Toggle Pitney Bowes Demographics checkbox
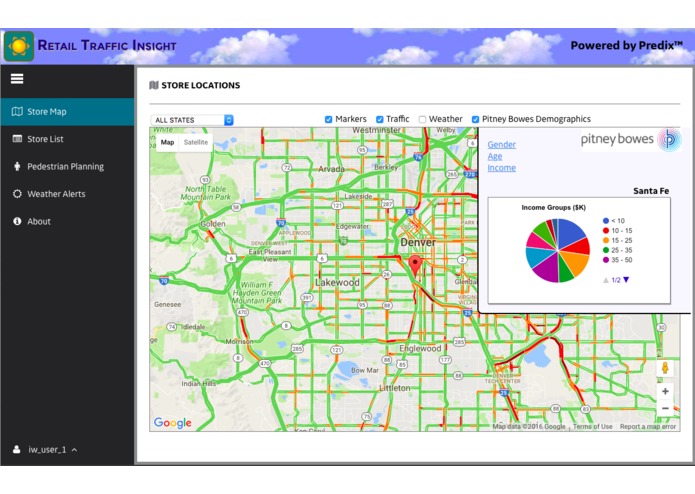The width and height of the screenshot is (695, 494). (475, 119)
